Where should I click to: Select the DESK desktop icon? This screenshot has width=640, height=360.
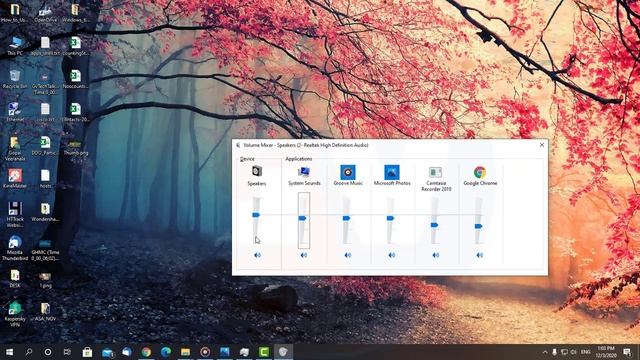pyautogui.click(x=15, y=279)
